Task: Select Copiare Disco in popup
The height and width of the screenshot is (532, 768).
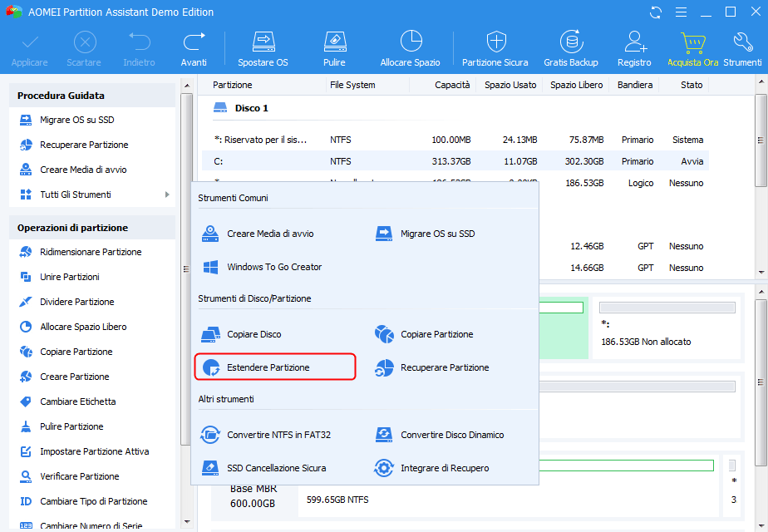Action: click(x=242, y=335)
